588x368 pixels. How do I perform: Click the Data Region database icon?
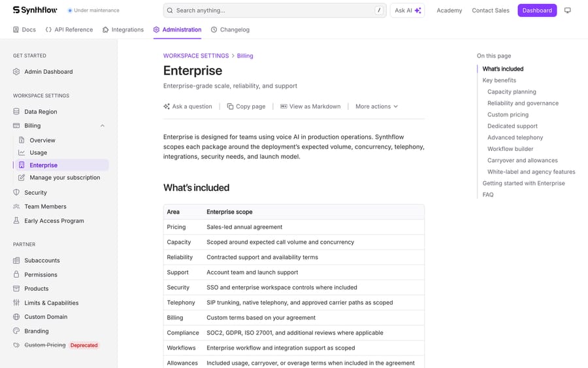(x=16, y=111)
